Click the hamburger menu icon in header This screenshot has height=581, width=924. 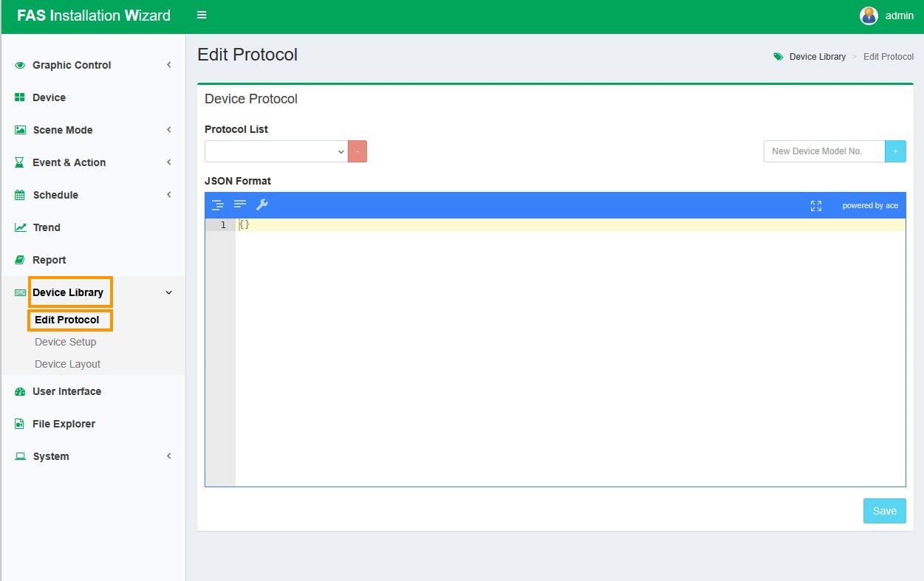202,16
